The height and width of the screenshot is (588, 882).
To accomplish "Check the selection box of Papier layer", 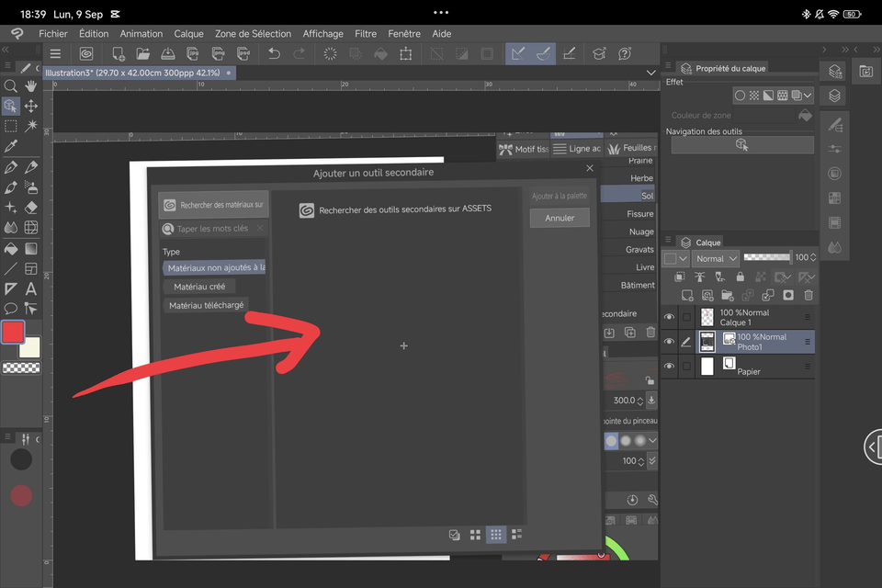I will [686, 367].
